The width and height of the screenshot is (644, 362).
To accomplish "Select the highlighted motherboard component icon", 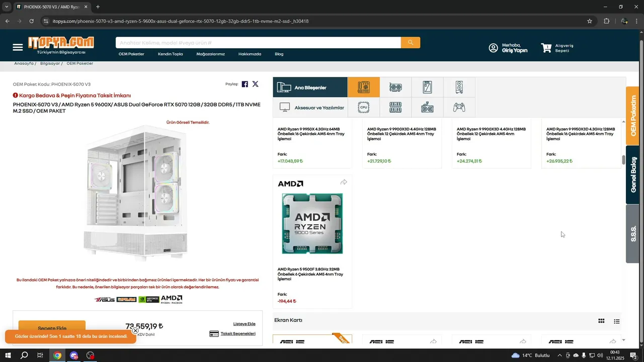I will 364,87.
